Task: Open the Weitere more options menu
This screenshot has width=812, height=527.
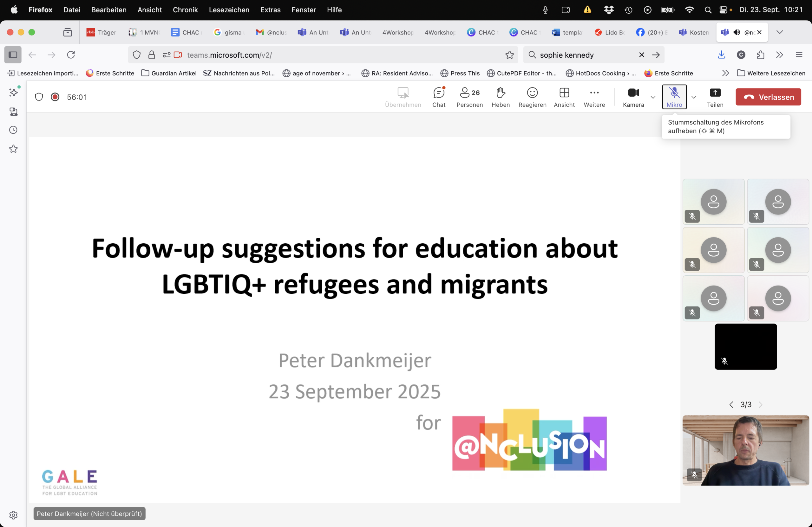Action: 594,97
